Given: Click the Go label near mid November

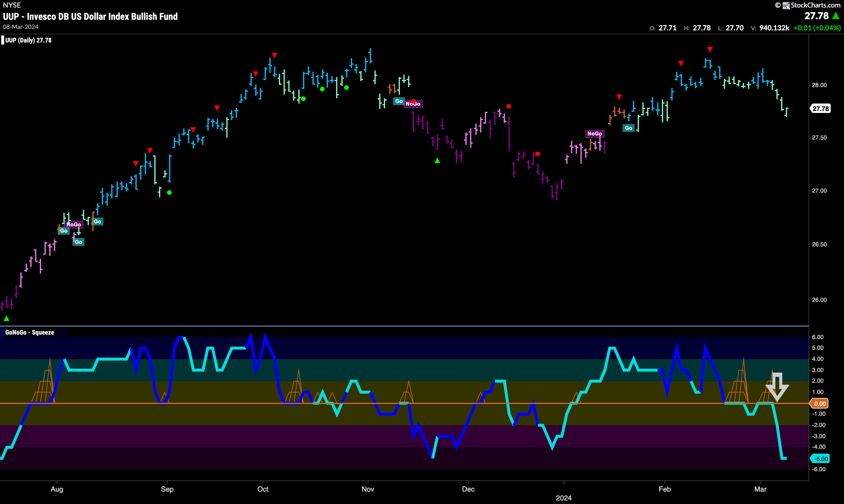Looking at the screenshot, I should click(399, 101).
